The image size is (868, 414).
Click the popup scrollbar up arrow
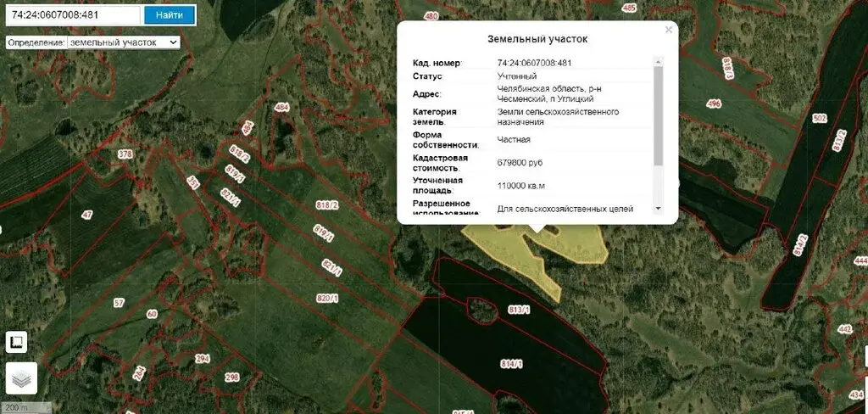658,61
